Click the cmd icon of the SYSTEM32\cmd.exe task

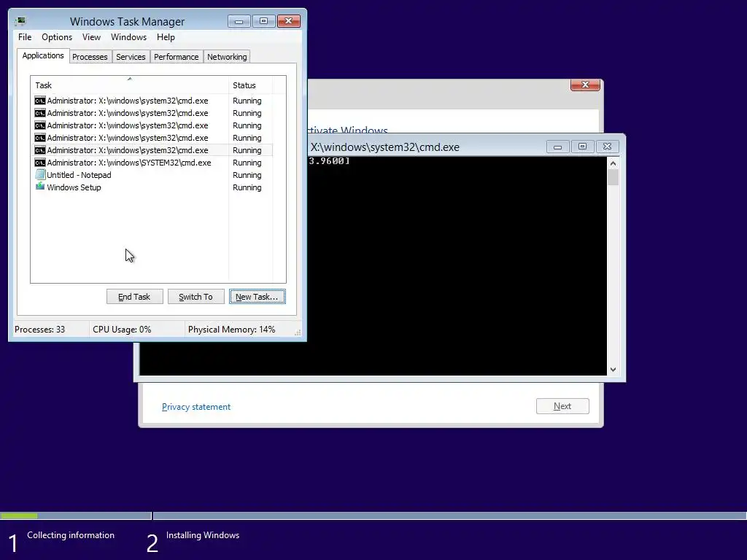(40, 163)
